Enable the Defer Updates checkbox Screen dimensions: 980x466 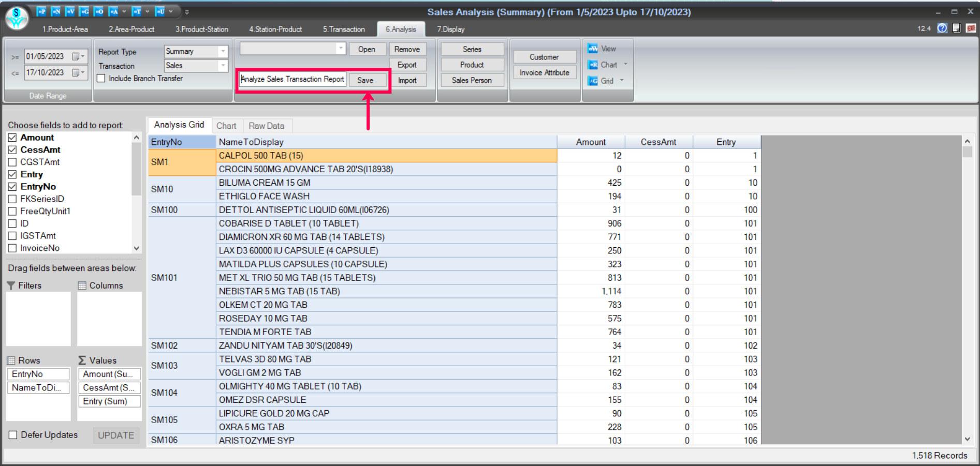pos(13,435)
